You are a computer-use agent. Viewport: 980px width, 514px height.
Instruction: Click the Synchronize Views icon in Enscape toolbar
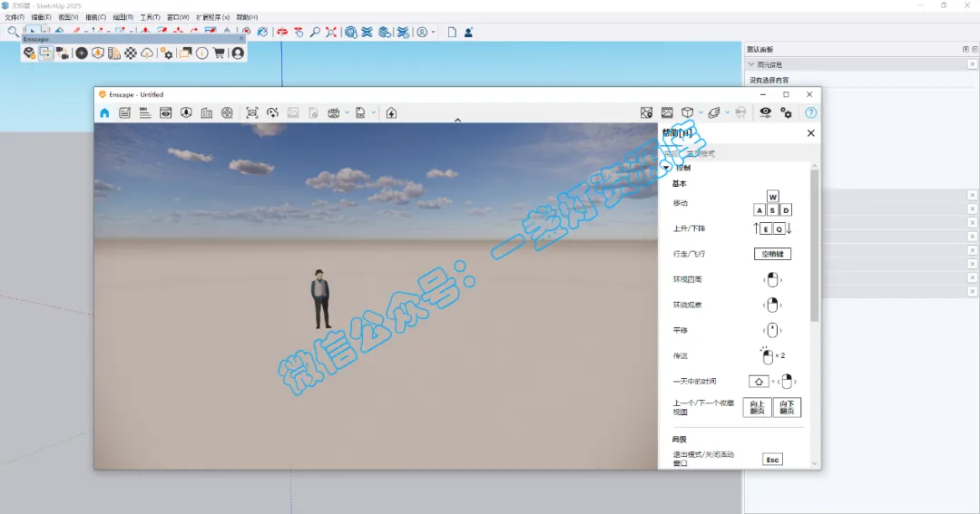click(x=63, y=53)
